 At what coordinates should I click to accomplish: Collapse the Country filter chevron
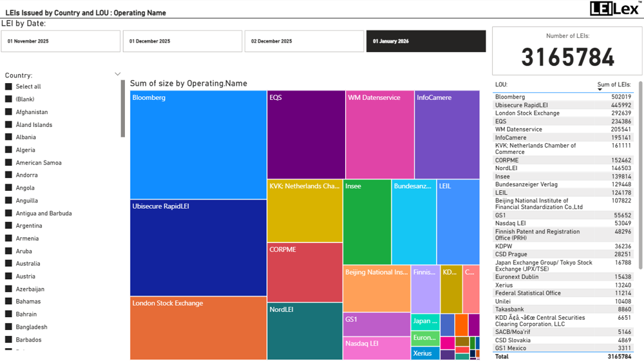click(117, 74)
